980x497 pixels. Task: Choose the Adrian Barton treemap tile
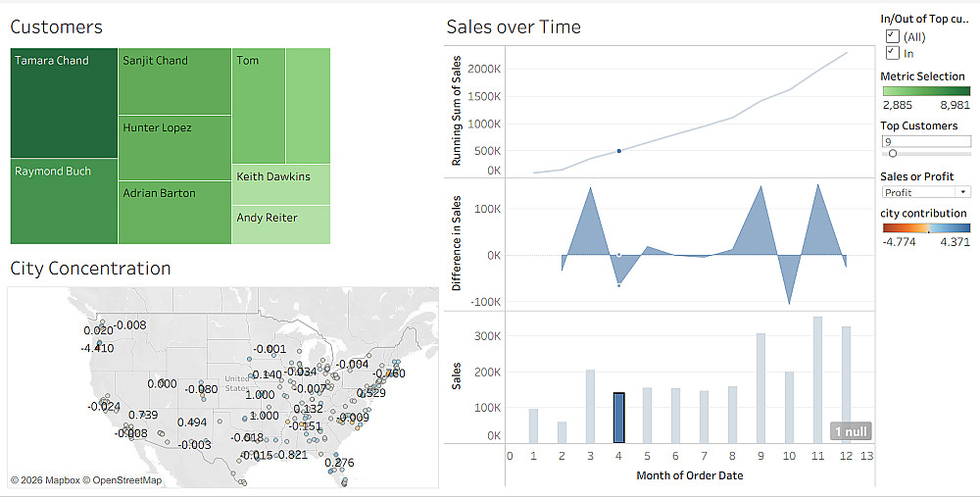point(174,213)
